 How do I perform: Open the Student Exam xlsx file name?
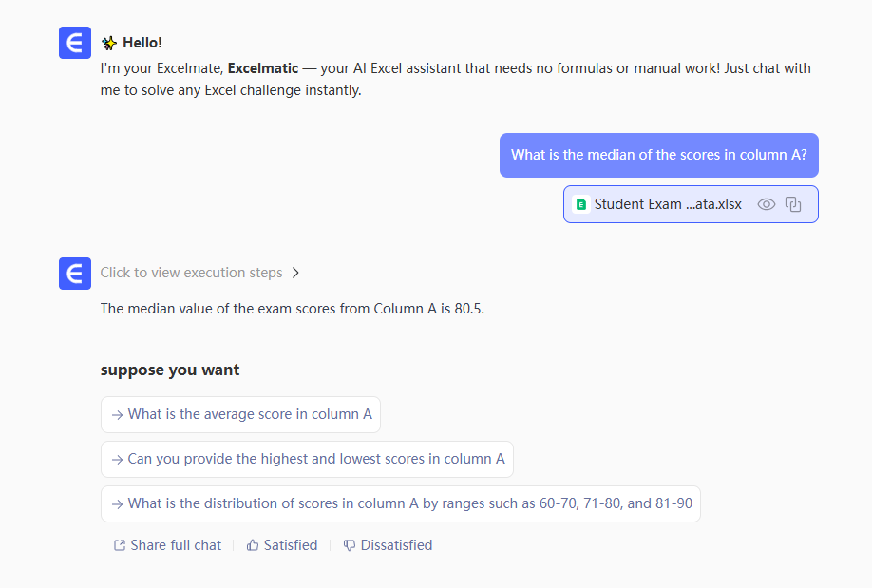coord(668,204)
